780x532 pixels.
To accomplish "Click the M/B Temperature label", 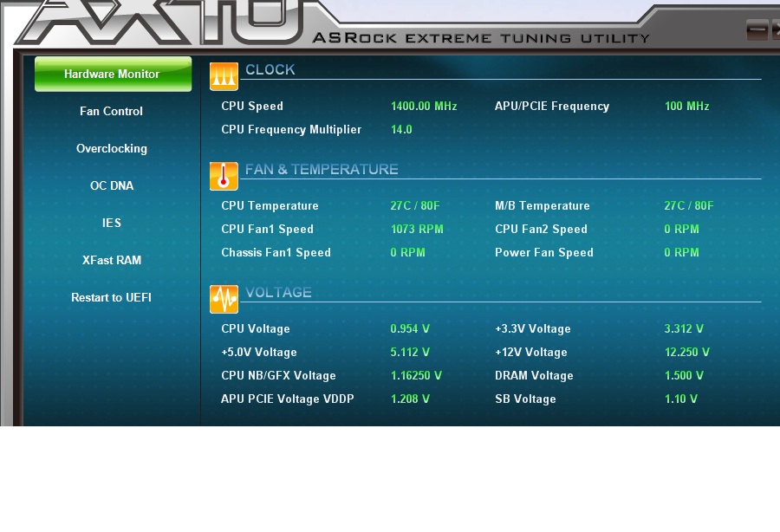I will (x=543, y=206).
